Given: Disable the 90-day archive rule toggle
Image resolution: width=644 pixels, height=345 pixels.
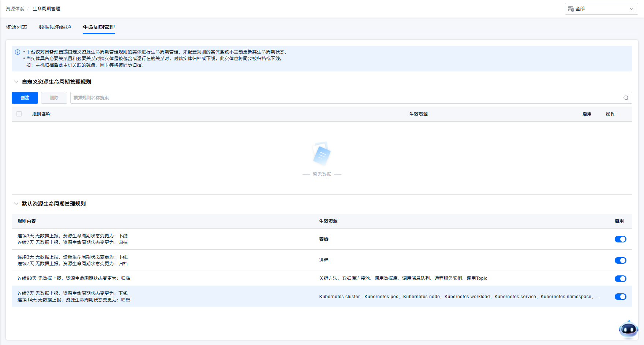Looking at the screenshot, I should tap(620, 279).
